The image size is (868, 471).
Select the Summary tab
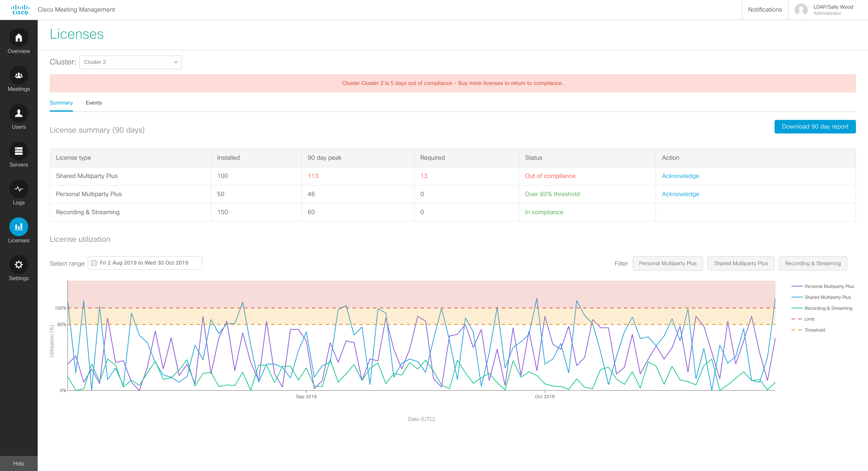point(61,103)
